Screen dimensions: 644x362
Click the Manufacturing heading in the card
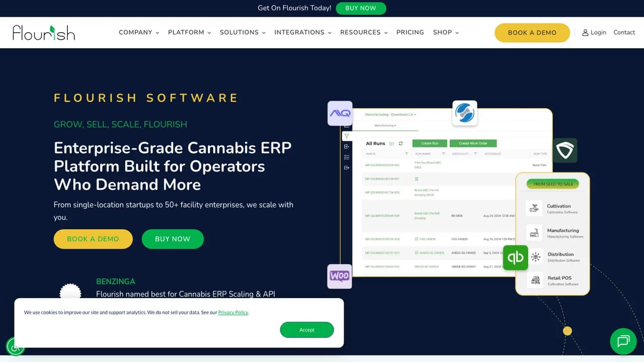pyautogui.click(x=563, y=230)
